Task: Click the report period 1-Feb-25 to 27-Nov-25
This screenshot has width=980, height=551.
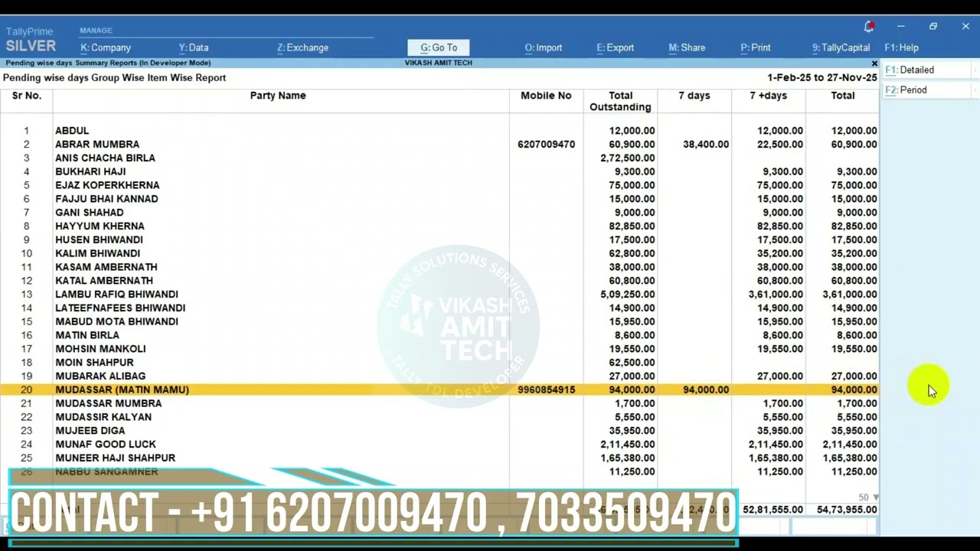Action: click(x=822, y=78)
